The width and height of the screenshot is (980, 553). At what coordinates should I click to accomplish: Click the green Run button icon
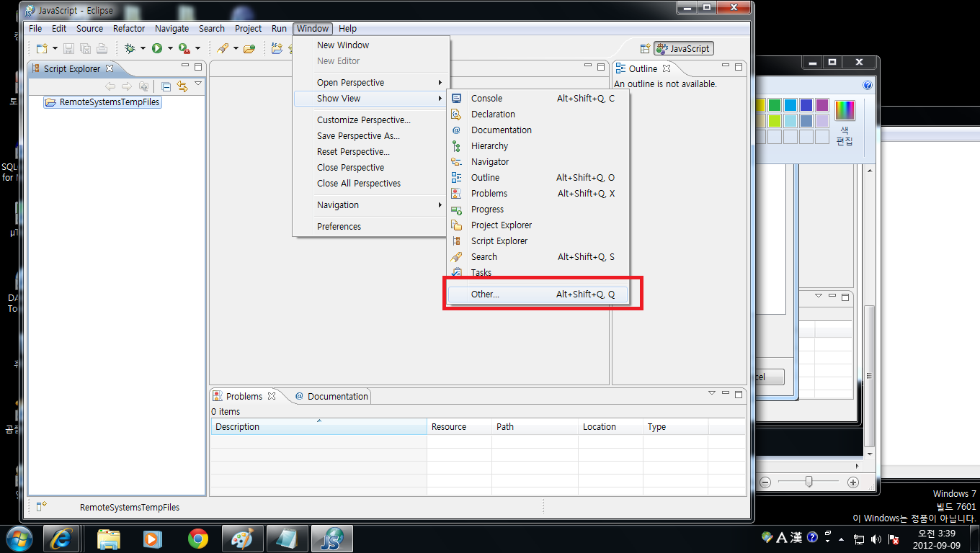[x=156, y=48]
